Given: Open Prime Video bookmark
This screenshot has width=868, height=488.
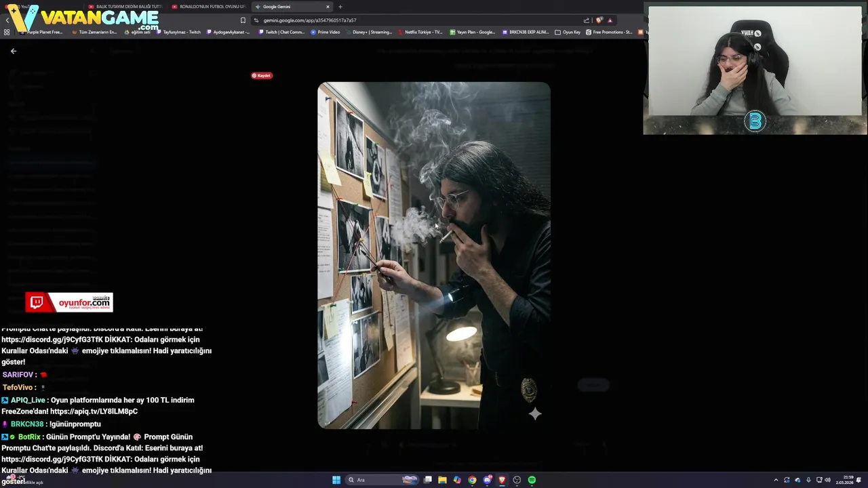Looking at the screenshot, I should 325,32.
